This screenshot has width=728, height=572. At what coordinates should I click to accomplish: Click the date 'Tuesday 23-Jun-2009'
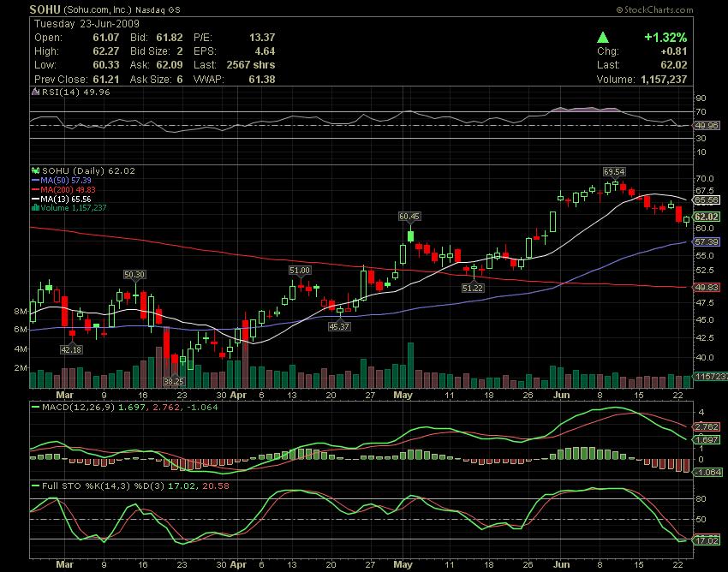click(x=87, y=24)
